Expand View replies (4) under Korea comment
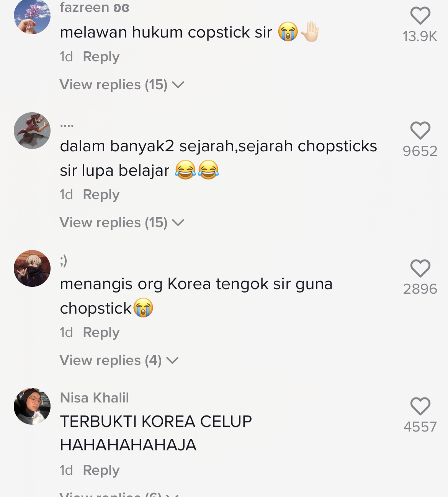Viewport: 448px width, 497px height. [119, 360]
